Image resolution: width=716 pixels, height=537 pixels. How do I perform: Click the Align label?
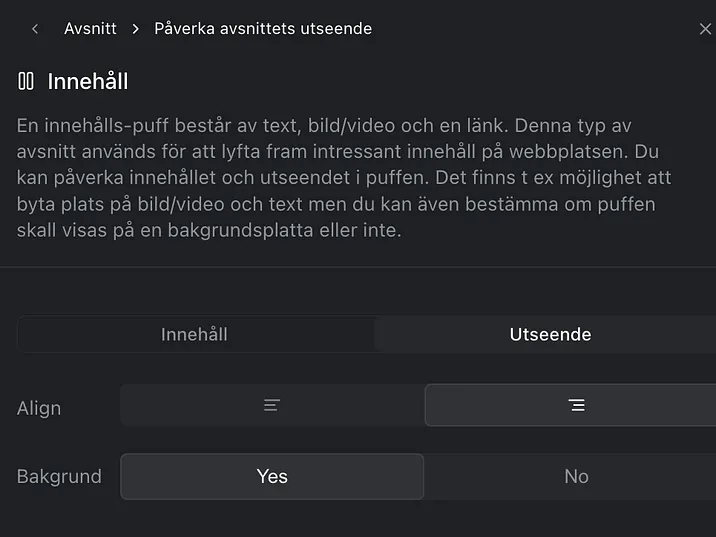tap(39, 408)
